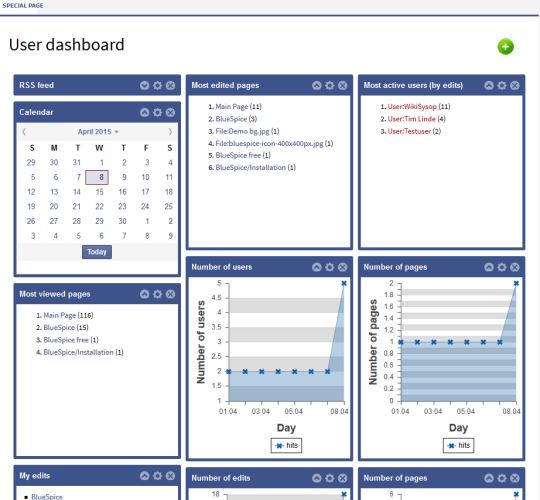Viewport: 540px width, 500px height.
Task: Open BlueSpice link in Most edited pages
Action: (x=231, y=119)
